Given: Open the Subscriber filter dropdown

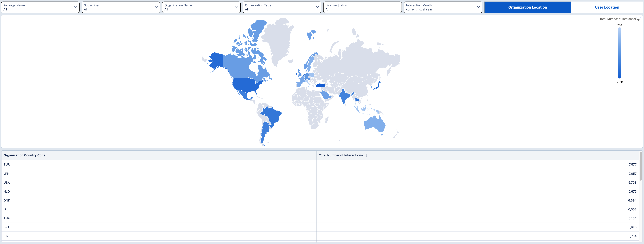Looking at the screenshot, I should coord(121,7).
